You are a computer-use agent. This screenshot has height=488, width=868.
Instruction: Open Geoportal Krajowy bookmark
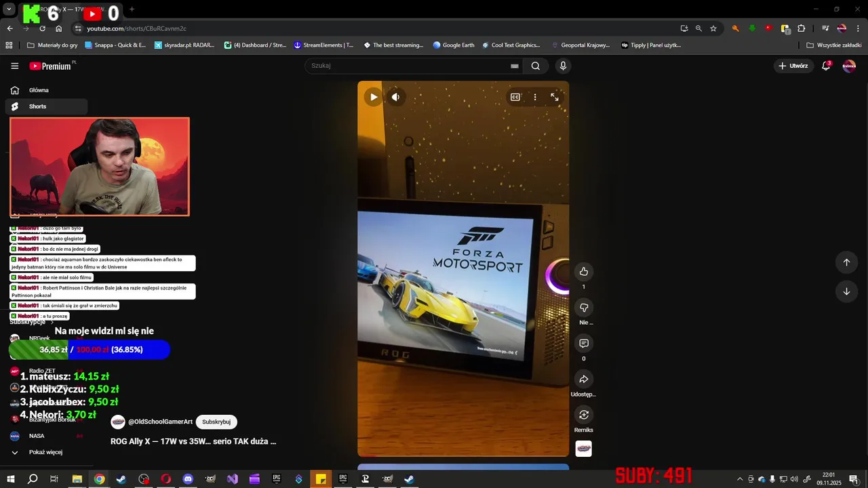pos(580,45)
